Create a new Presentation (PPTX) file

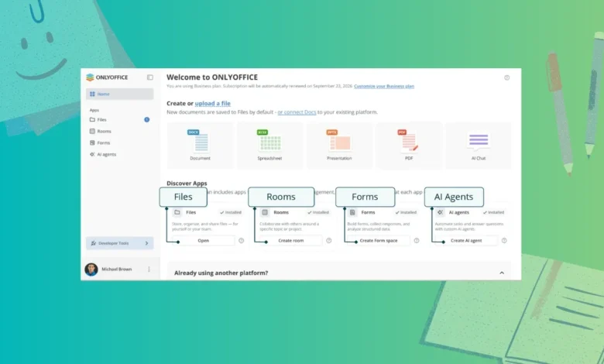(339, 146)
